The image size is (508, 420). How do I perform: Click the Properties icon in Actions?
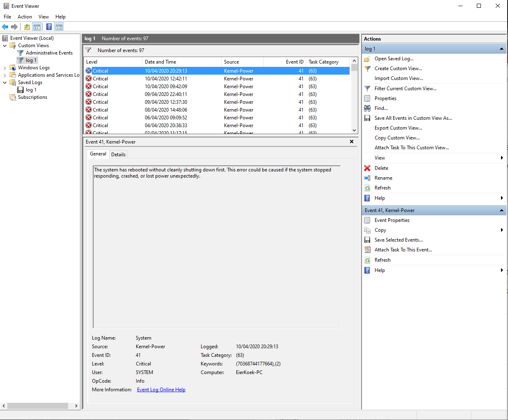(367, 98)
